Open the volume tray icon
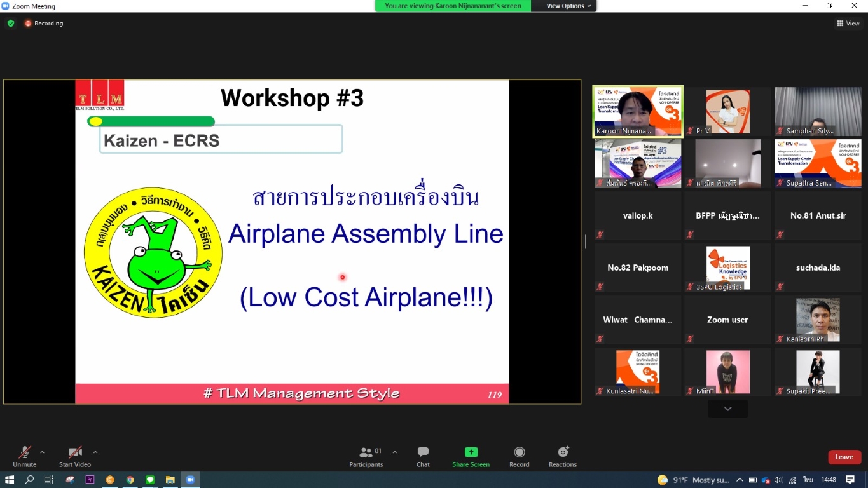 click(x=779, y=480)
